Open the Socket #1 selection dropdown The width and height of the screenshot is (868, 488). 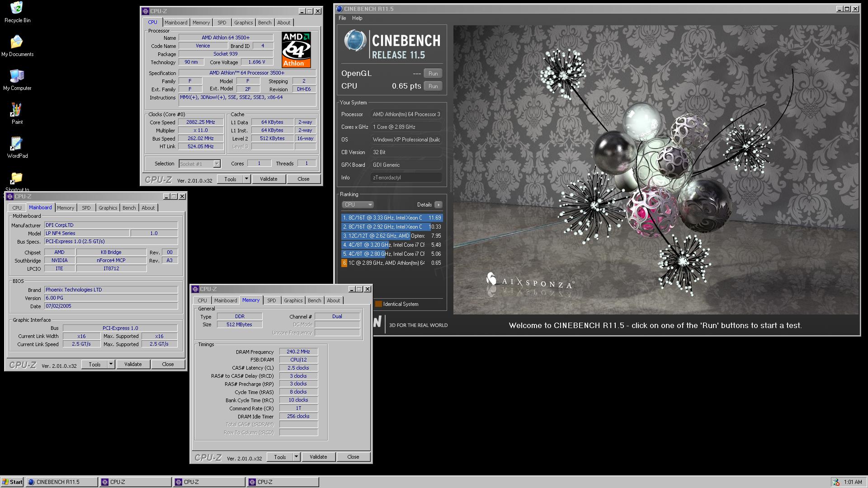[x=199, y=164]
